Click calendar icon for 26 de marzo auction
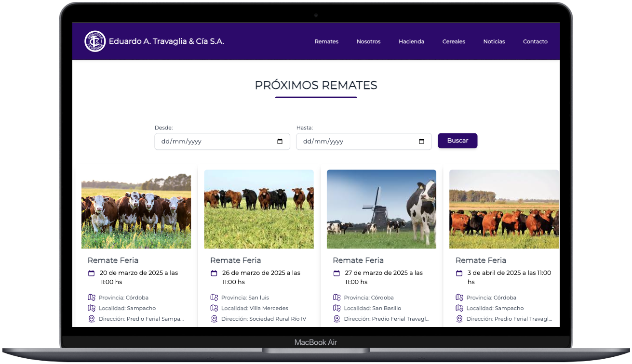Screen dimensions: 632x364 click(214, 273)
